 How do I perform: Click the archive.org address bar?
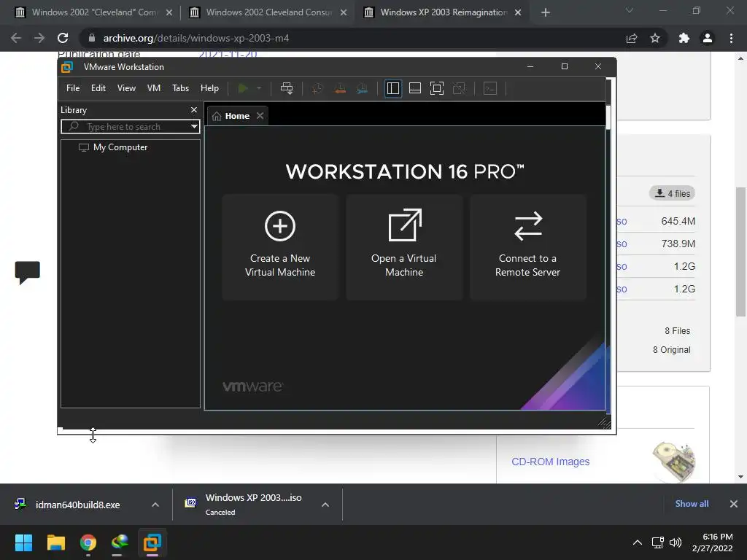pyautogui.click(x=352, y=38)
